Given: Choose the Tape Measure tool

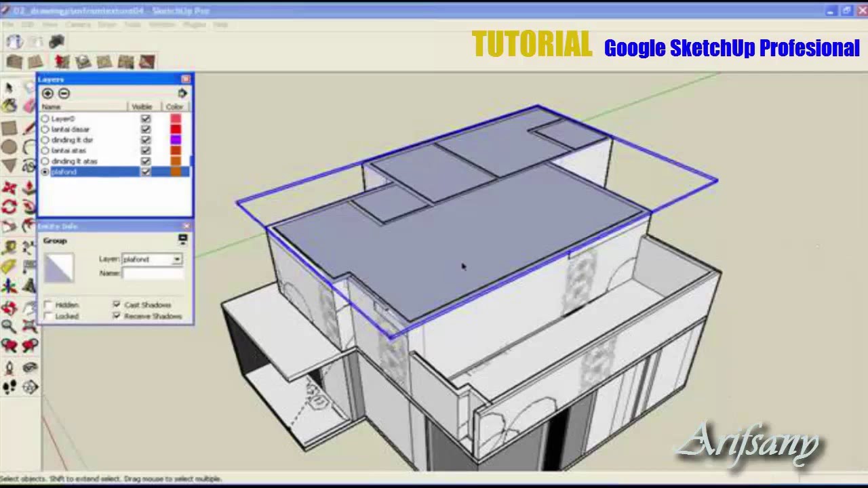Looking at the screenshot, I should [x=9, y=248].
